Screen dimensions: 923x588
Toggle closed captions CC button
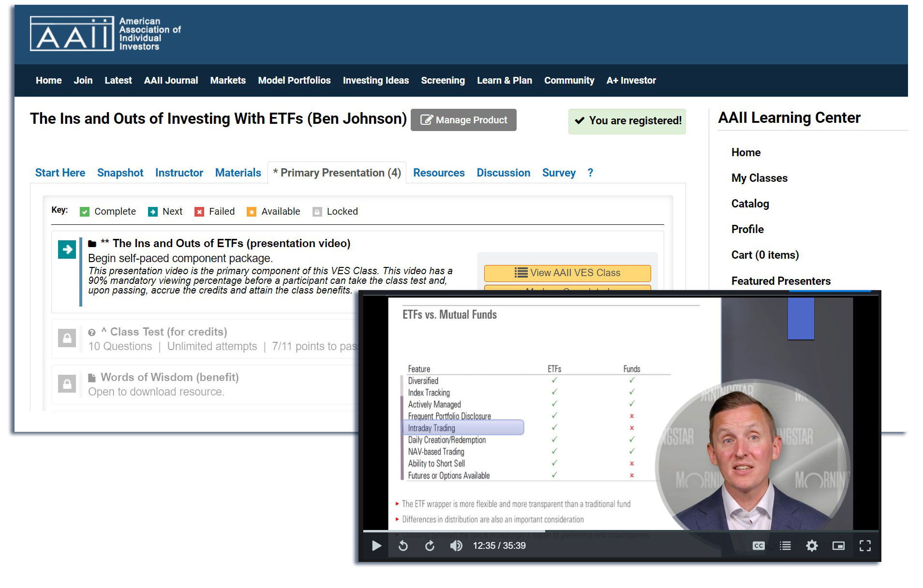pyautogui.click(x=759, y=546)
